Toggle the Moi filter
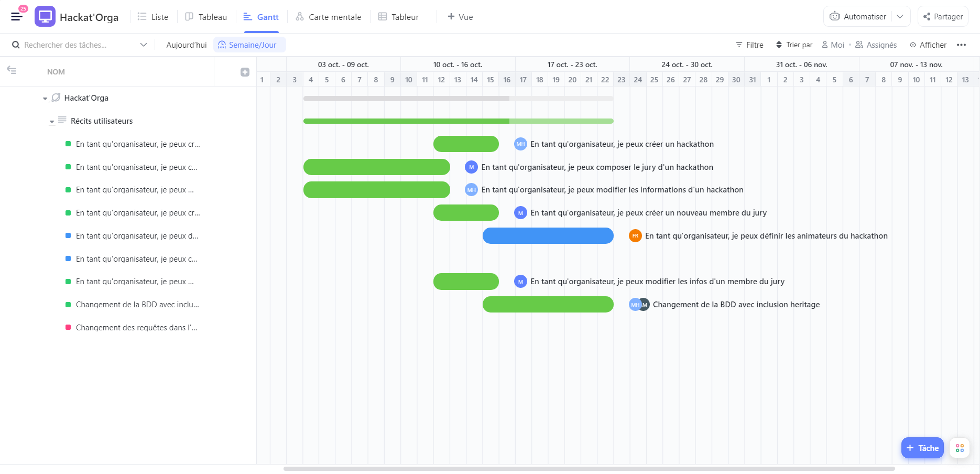This screenshot has width=980, height=474. pyautogui.click(x=833, y=45)
